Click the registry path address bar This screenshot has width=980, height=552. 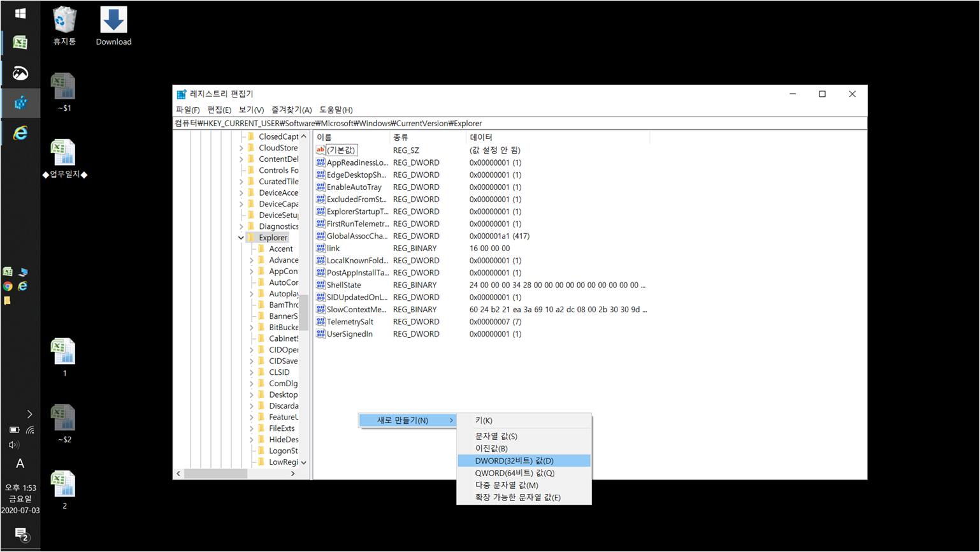(519, 123)
